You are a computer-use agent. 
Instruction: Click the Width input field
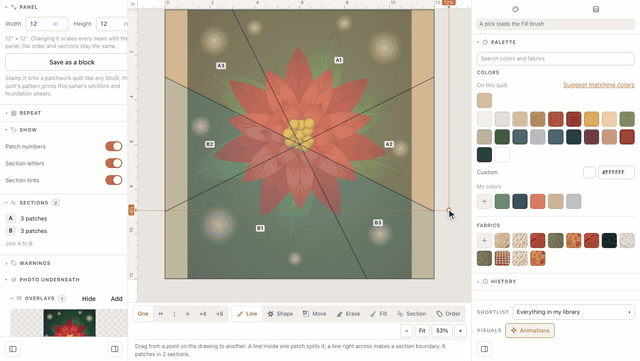coord(47,24)
